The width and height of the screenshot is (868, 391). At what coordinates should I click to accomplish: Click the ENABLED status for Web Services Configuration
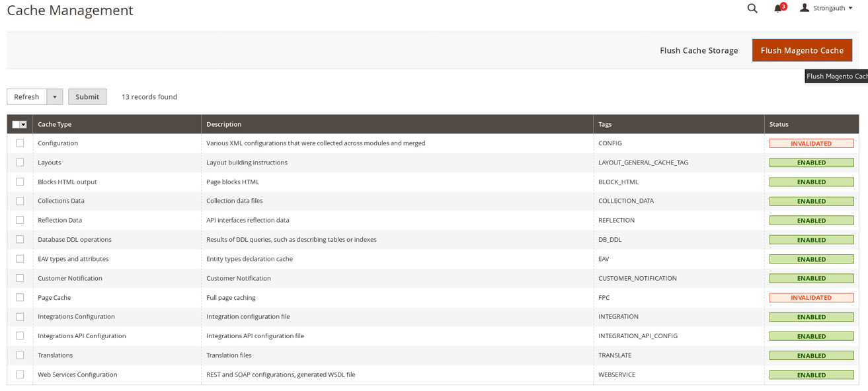coord(811,374)
